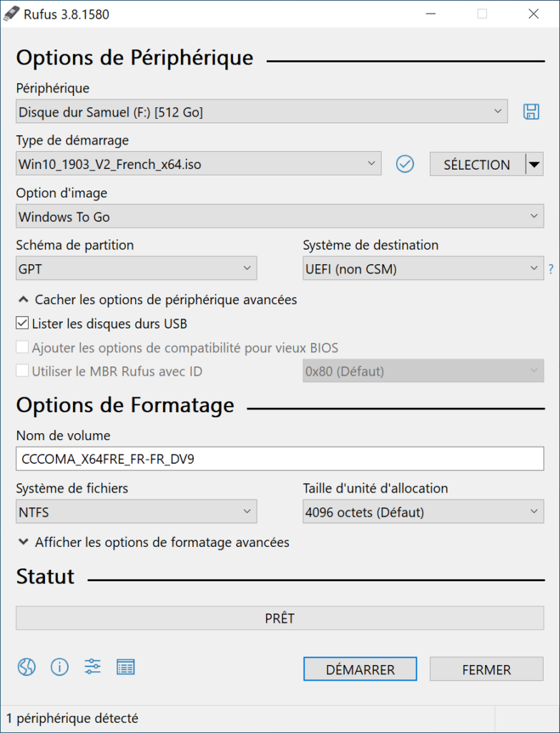The width and height of the screenshot is (560, 733).
Task: Click the Nom de volume text field
Action: (x=280, y=459)
